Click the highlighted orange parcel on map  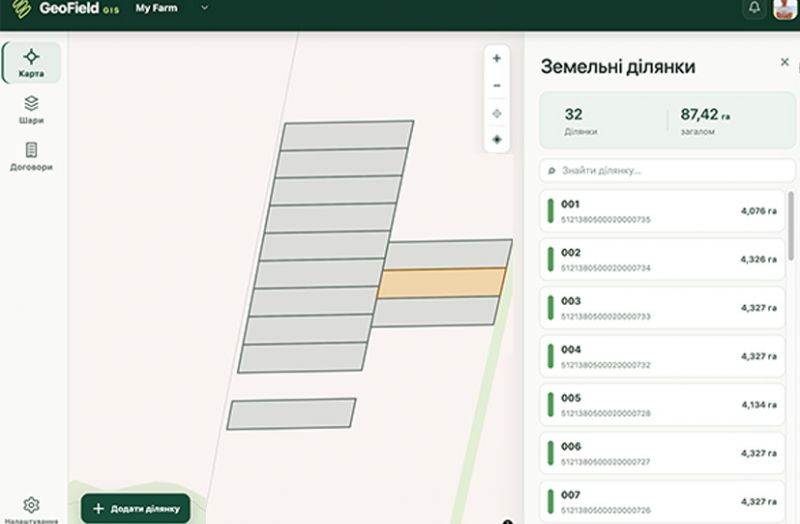coord(442,283)
